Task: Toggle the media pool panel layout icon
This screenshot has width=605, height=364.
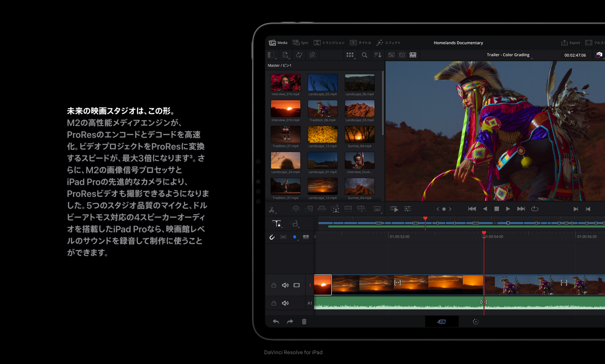Action: click(x=271, y=55)
